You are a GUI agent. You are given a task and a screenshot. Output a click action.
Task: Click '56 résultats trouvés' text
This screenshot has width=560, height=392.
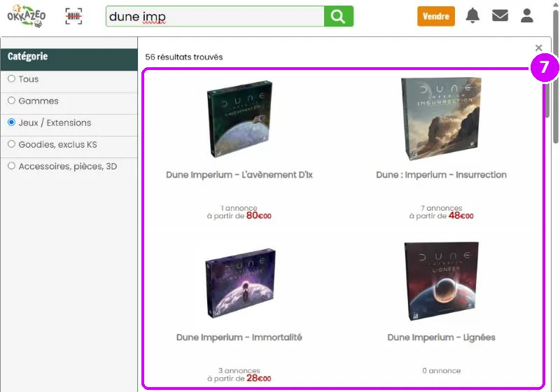(184, 57)
